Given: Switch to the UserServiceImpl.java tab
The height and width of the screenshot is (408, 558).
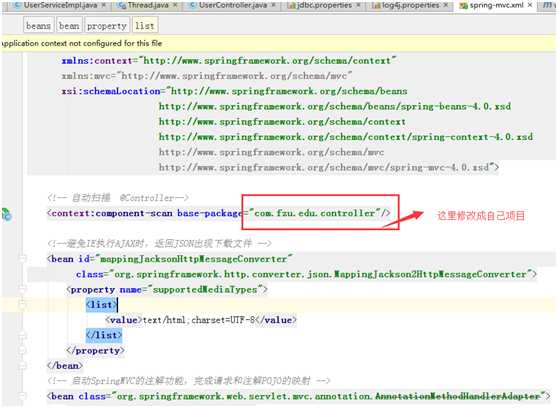Looking at the screenshot, I should (60, 5).
